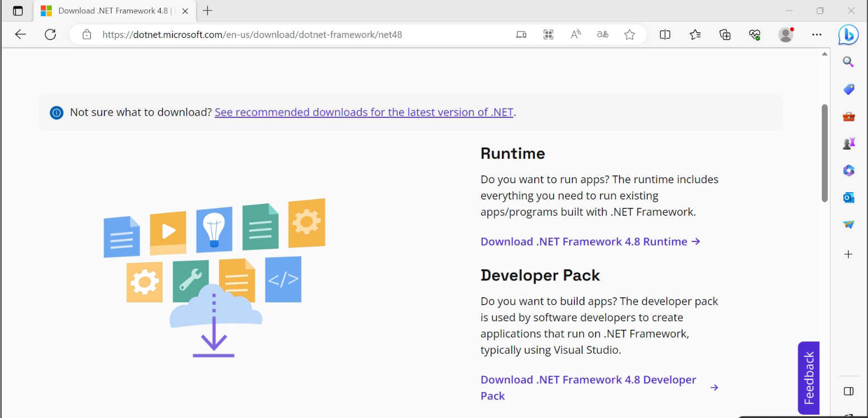Click the purple Feedback button

tap(808, 378)
